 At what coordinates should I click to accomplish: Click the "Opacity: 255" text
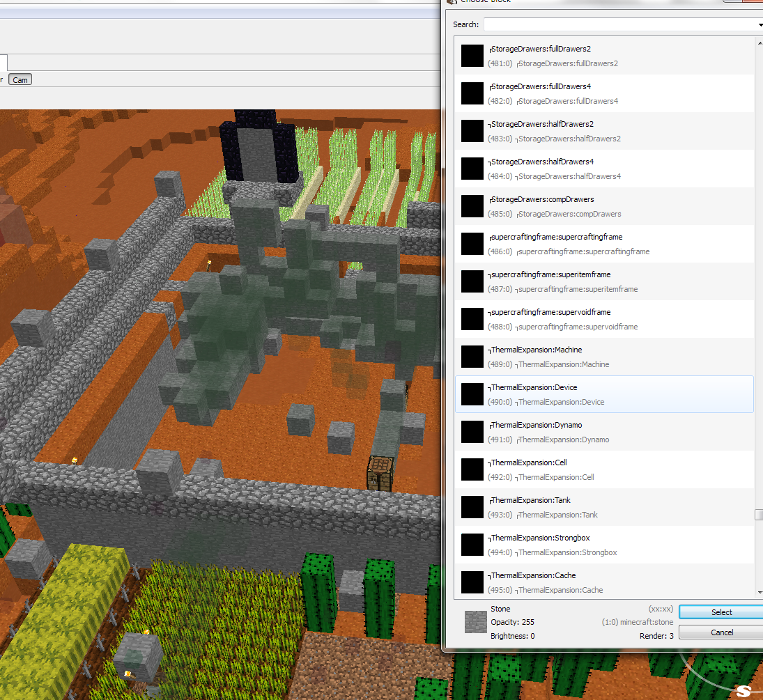coord(512,622)
